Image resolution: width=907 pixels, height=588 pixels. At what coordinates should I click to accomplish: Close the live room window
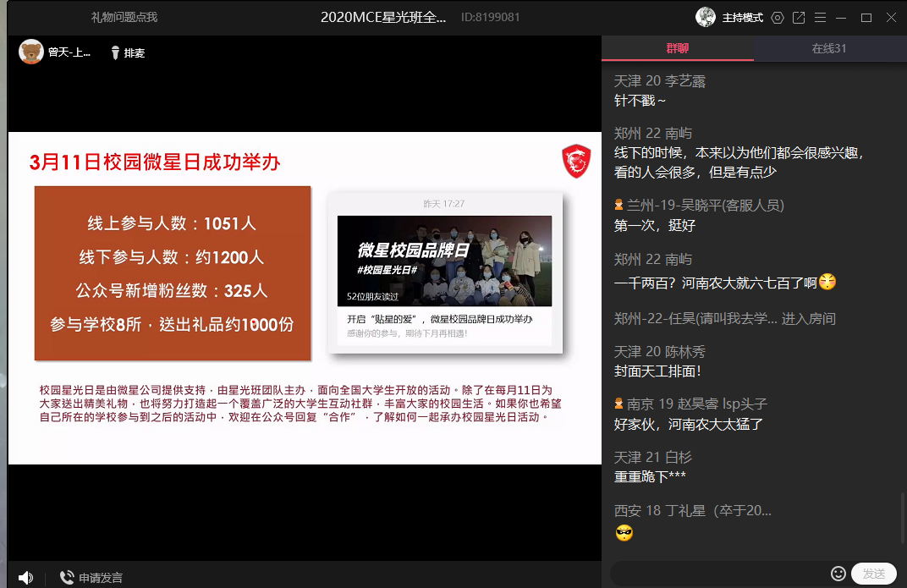click(x=892, y=18)
